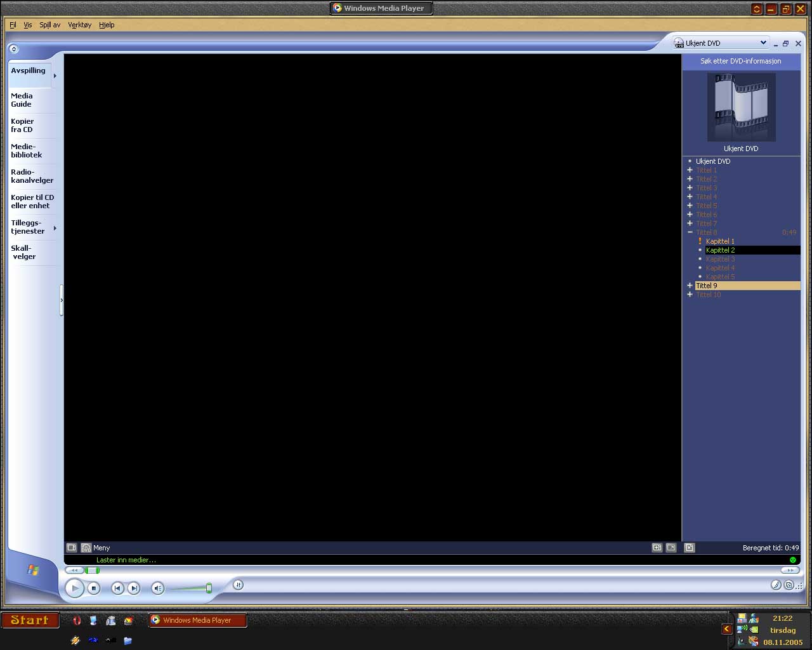Expand hidden tray icons with the arrow
This screenshot has width=812, height=650.
pyautogui.click(x=727, y=629)
